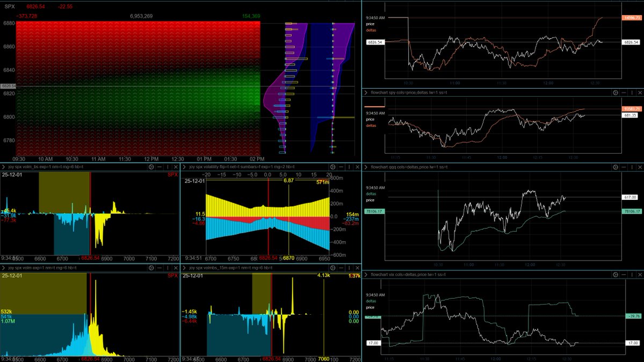Click the vertical-bar icon in 'joy spx volm exp=1' panel

[x=168, y=268]
